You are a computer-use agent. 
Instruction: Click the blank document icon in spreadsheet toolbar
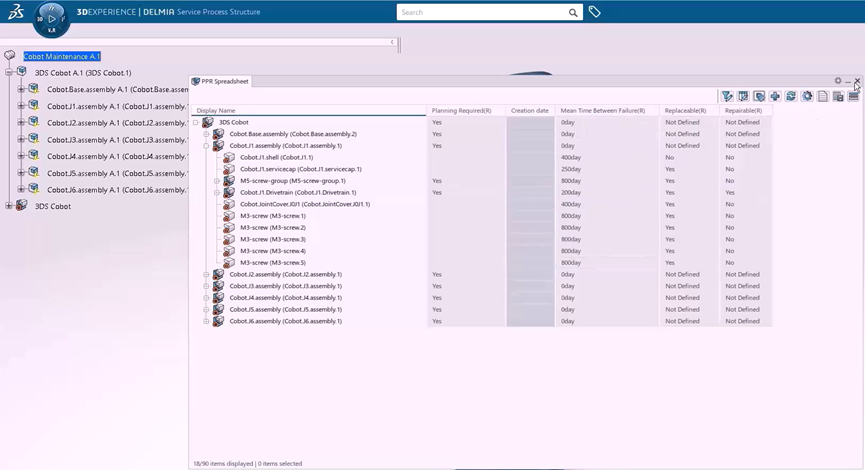click(x=822, y=96)
